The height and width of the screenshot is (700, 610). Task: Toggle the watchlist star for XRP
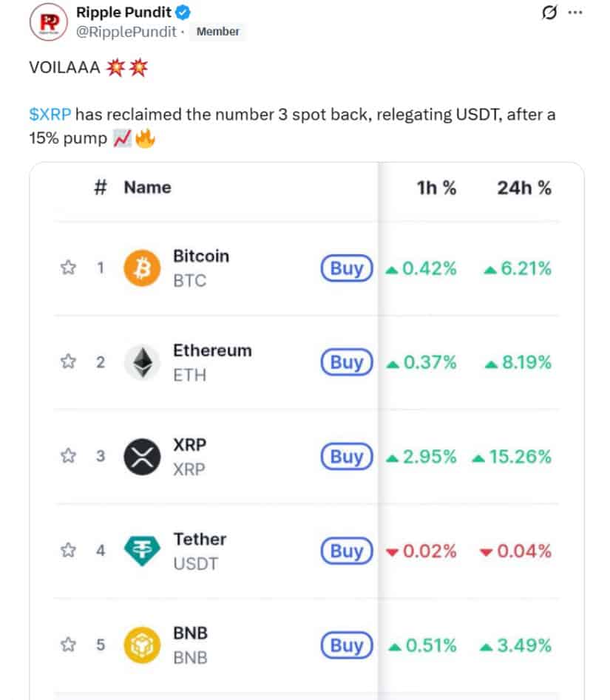click(x=68, y=456)
